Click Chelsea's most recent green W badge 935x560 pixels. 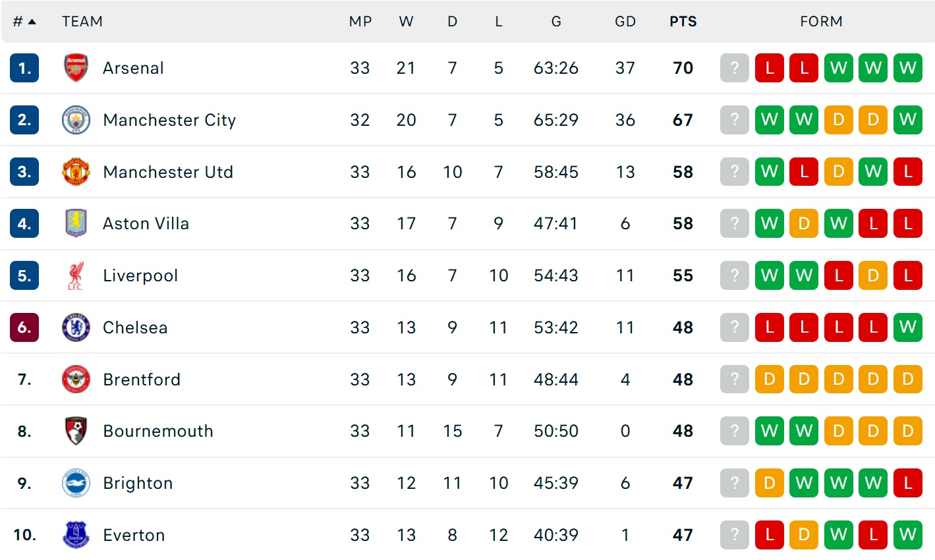907,327
